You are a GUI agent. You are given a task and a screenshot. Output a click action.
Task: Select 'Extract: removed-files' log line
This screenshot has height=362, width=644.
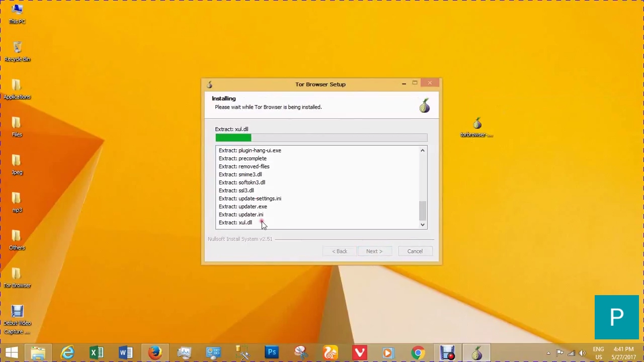[x=244, y=166]
